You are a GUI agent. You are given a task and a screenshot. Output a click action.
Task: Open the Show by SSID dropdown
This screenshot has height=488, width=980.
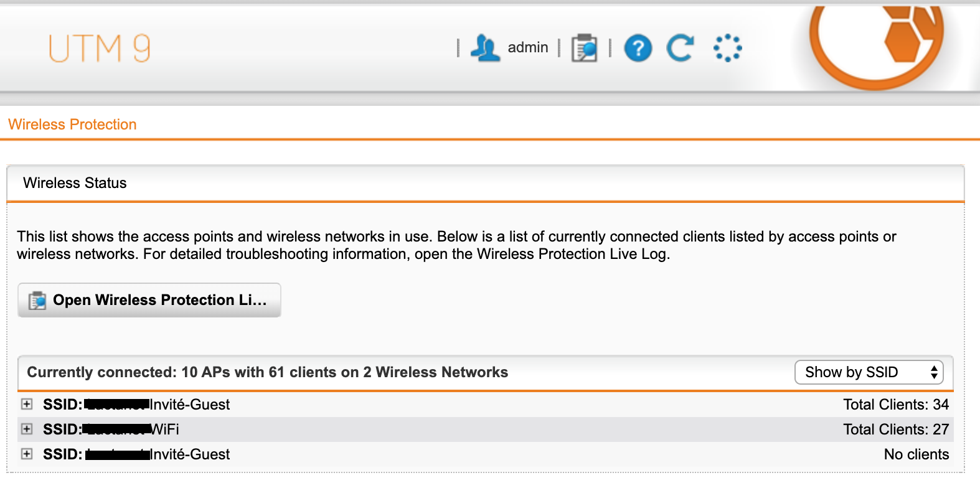pyautogui.click(x=869, y=372)
